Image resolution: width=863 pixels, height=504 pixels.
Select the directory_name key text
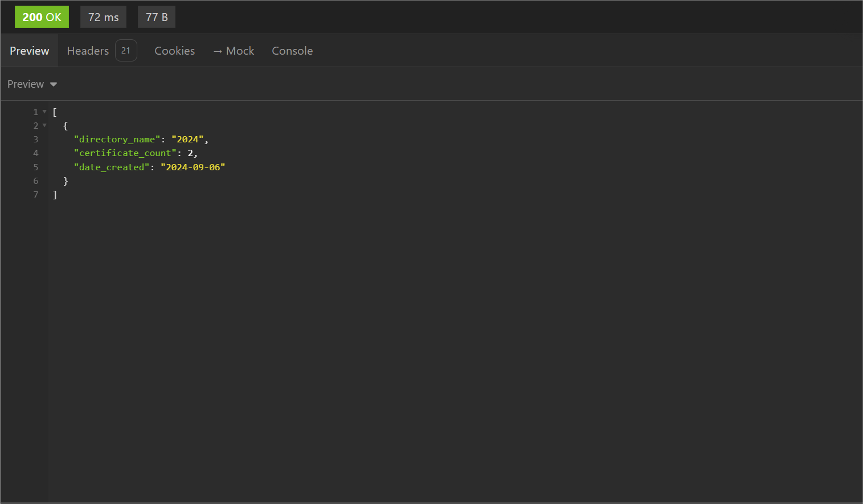[x=117, y=139]
